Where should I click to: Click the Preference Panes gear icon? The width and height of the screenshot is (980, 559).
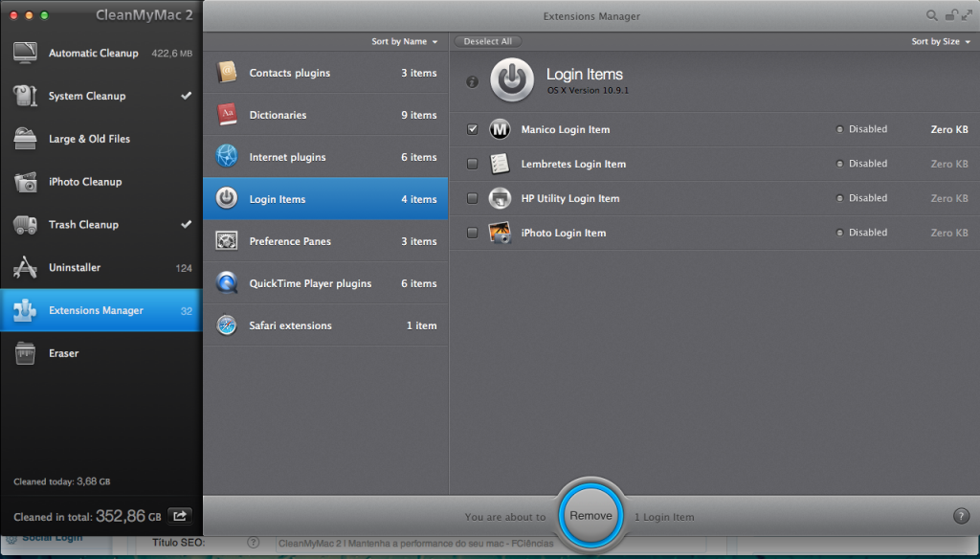(226, 240)
